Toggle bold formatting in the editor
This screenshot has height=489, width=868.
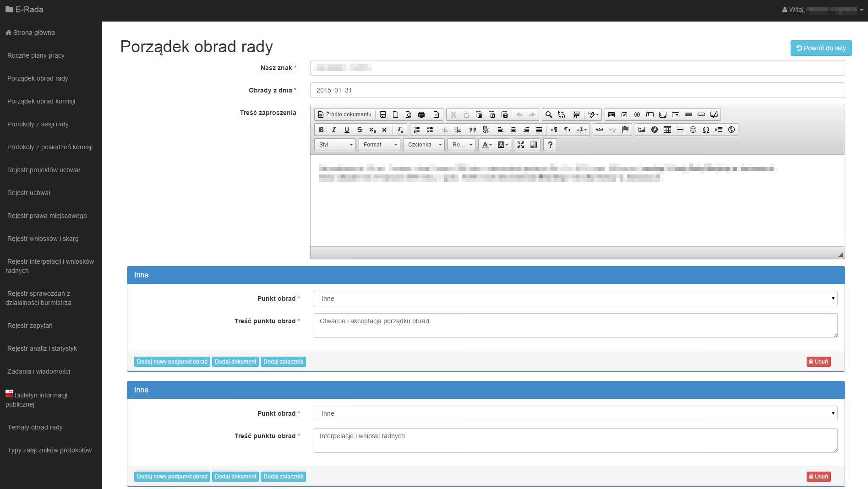pos(321,130)
